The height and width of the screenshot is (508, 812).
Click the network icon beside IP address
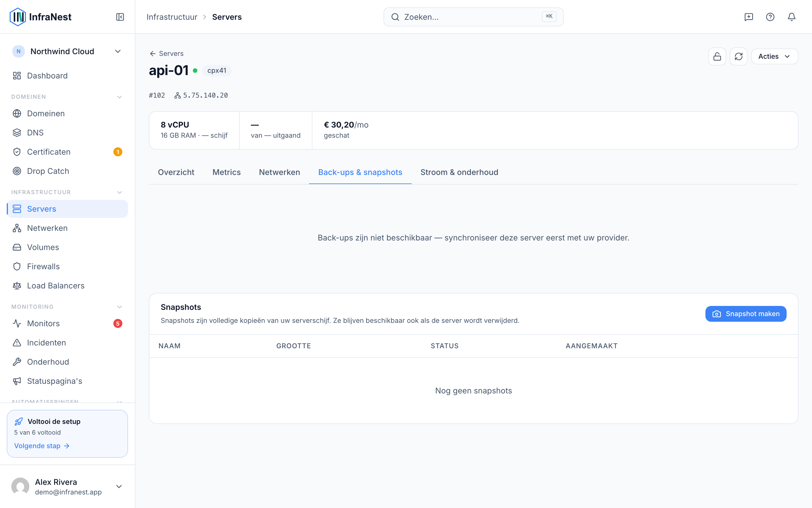178,96
